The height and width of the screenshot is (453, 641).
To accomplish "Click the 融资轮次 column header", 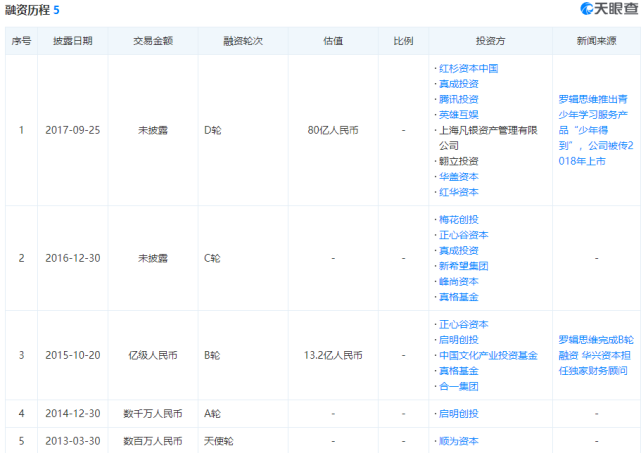I will pyautogui.click(x=243, y=41).
